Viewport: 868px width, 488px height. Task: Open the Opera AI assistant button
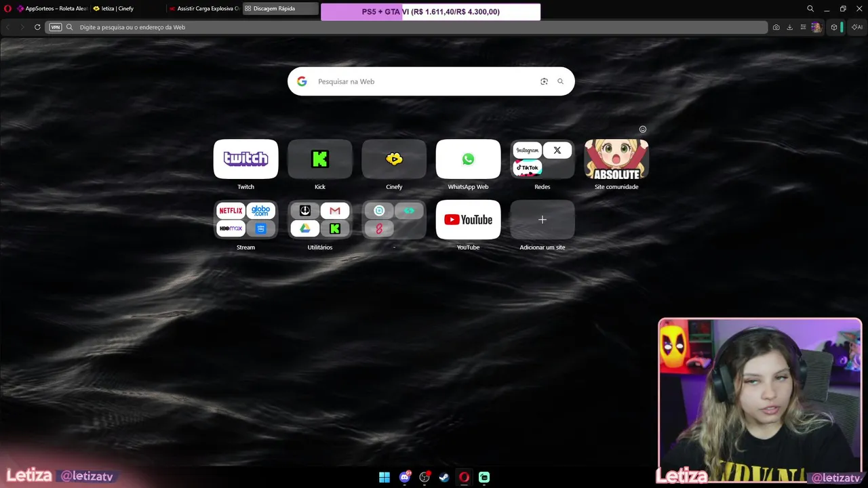click(x=857, y=27)
